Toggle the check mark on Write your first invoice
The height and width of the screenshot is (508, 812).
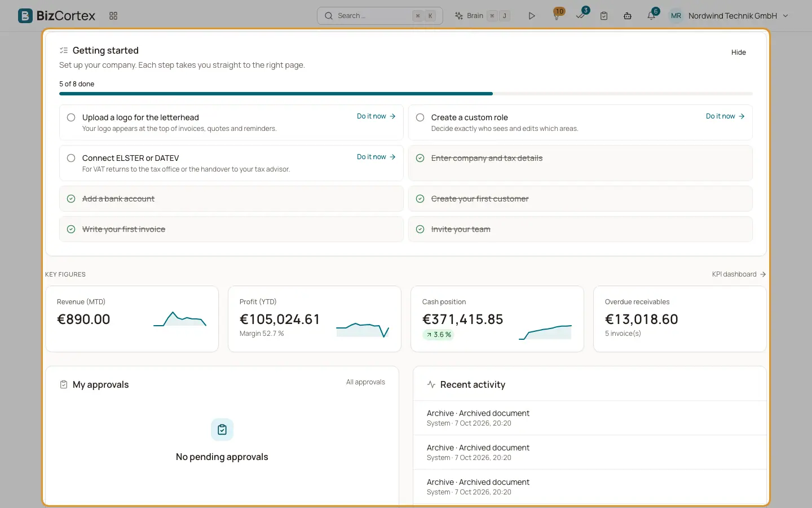(x=71, y=229)
